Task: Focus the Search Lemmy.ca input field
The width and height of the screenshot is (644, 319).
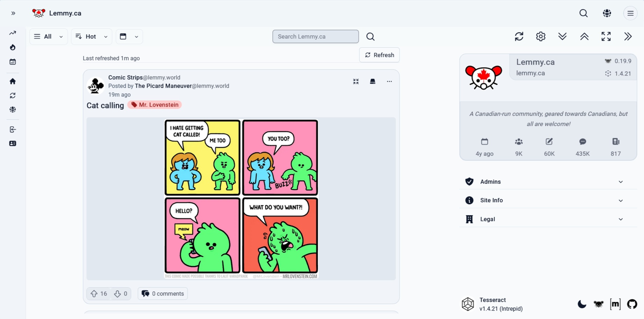Action: [x=315, y=36]
